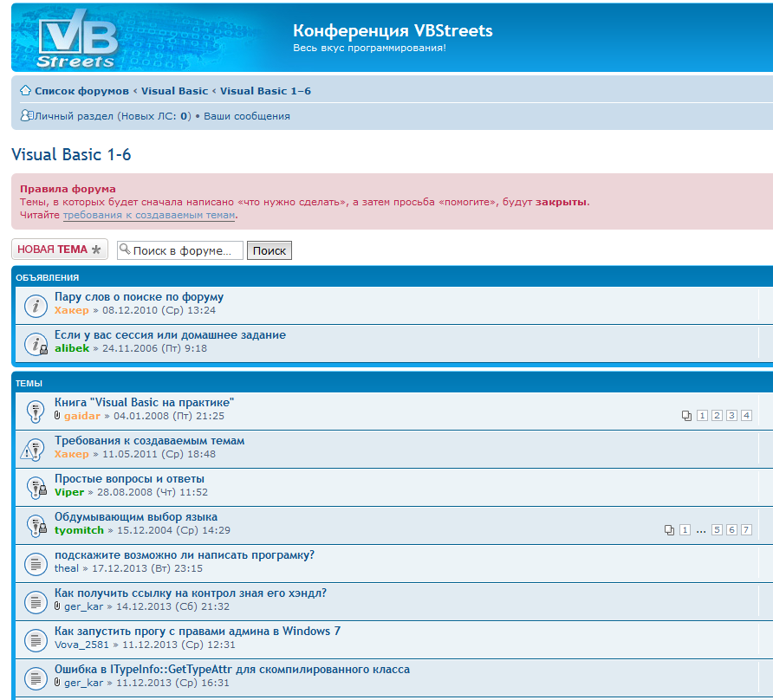773x700 pixels.
Task: Open требования к создаваемым темам rules link
Action: click(149, 215)
